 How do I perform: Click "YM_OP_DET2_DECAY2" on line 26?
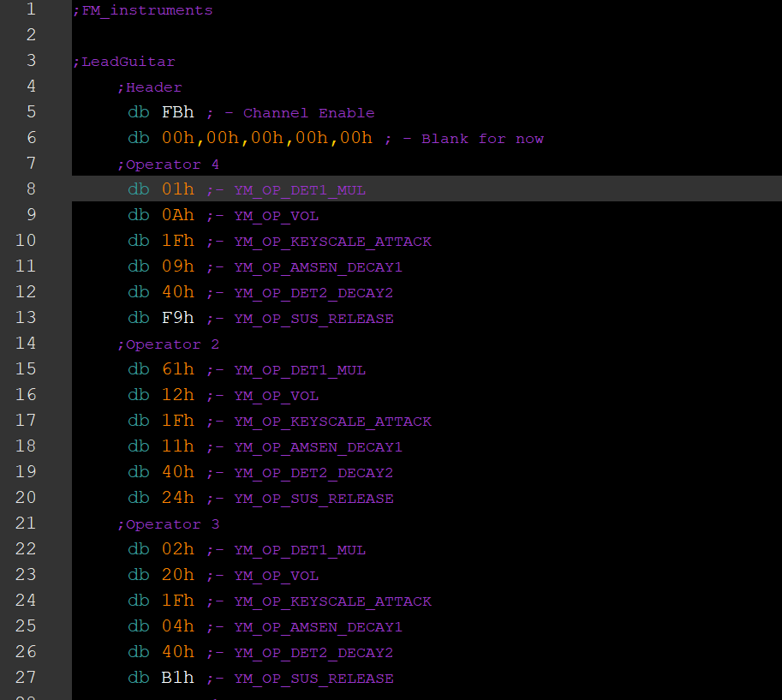(313, 653)
